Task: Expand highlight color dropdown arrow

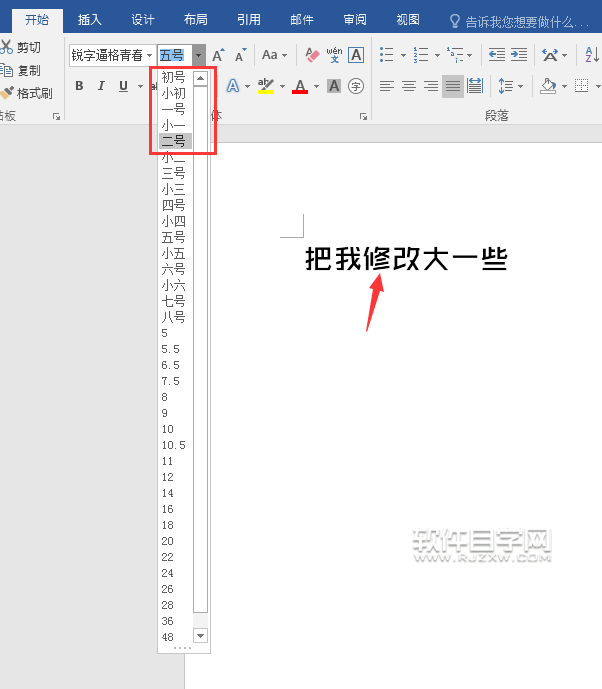Action: 282,86
